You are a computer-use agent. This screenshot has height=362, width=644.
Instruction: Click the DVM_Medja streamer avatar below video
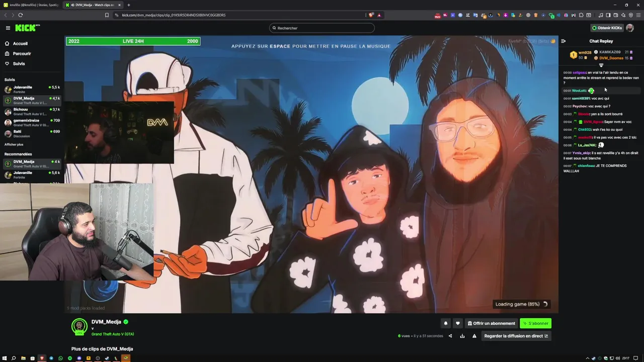click(79, 327)
